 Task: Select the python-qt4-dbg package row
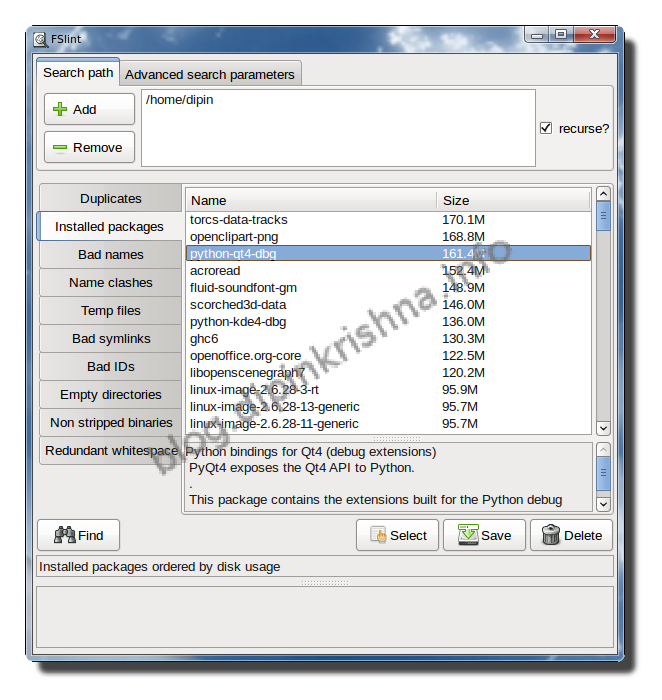click(388, 254)
